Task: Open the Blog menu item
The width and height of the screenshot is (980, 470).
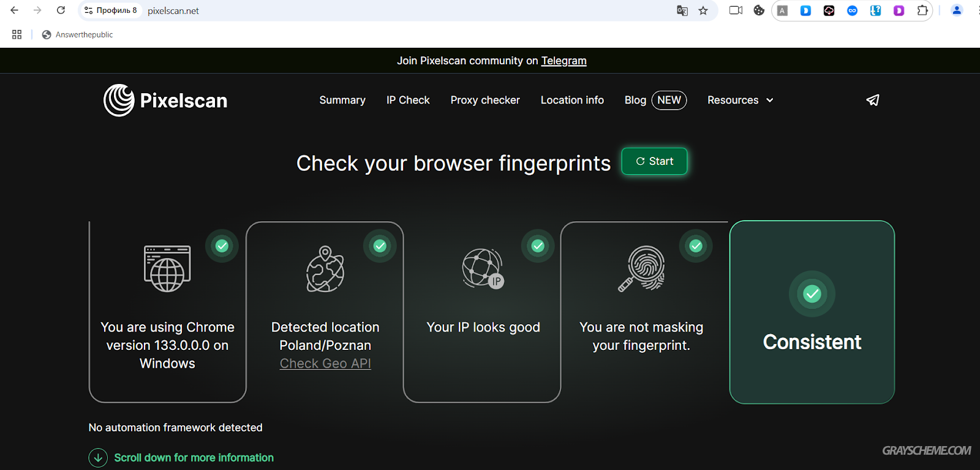Action: pos(635,100)
